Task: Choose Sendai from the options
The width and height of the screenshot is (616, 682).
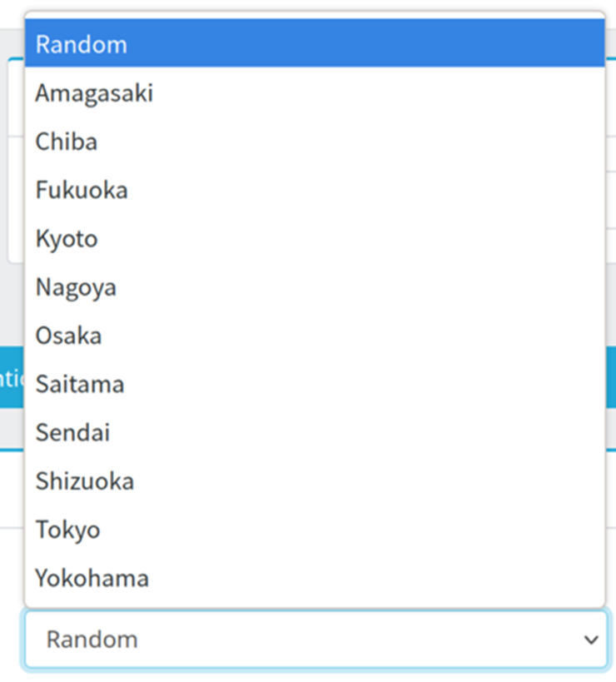Action: (315, 432)
